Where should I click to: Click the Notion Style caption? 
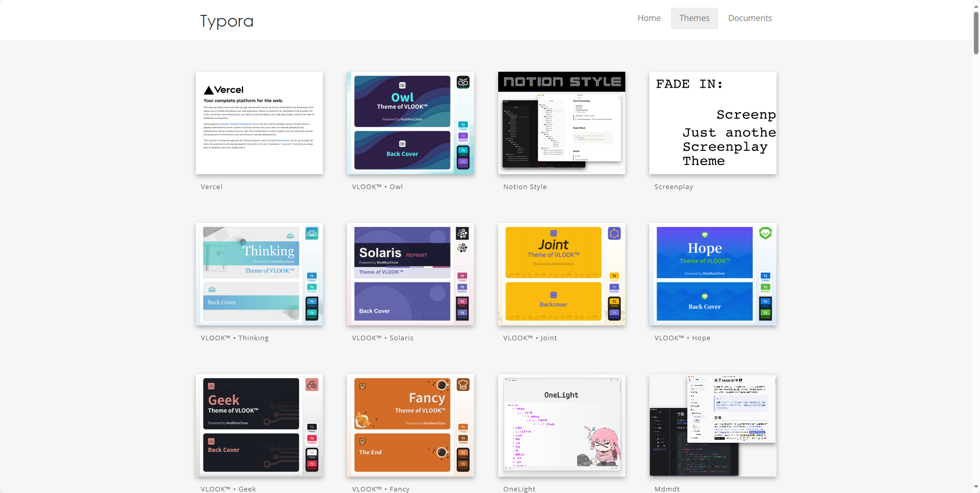pyautogui.click(x=525, y=187)
